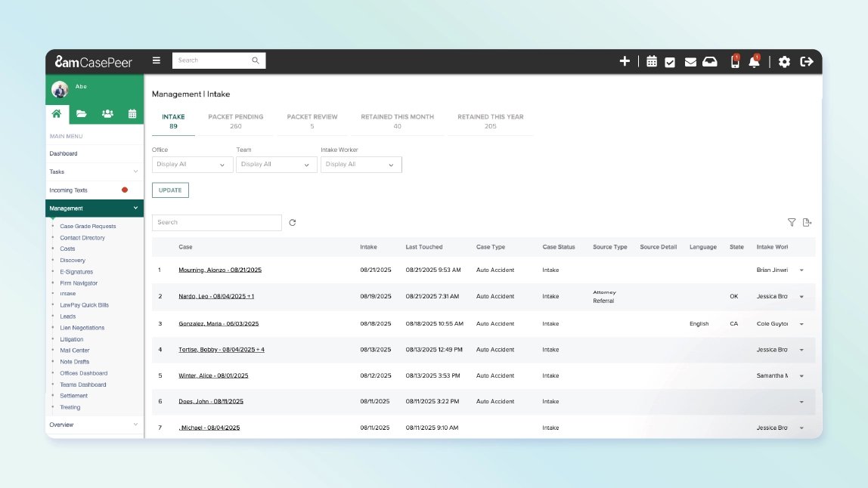Open Incoming Texts menu item

69,190
